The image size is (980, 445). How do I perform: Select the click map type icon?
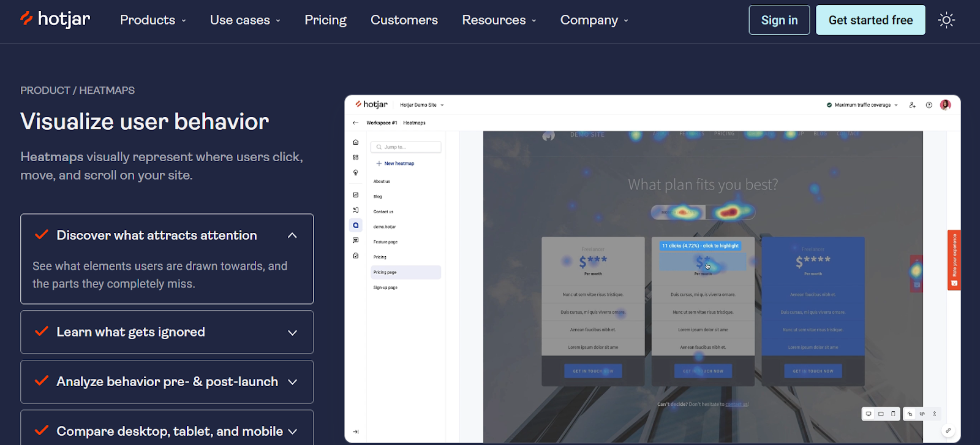(x=910, y=414)
